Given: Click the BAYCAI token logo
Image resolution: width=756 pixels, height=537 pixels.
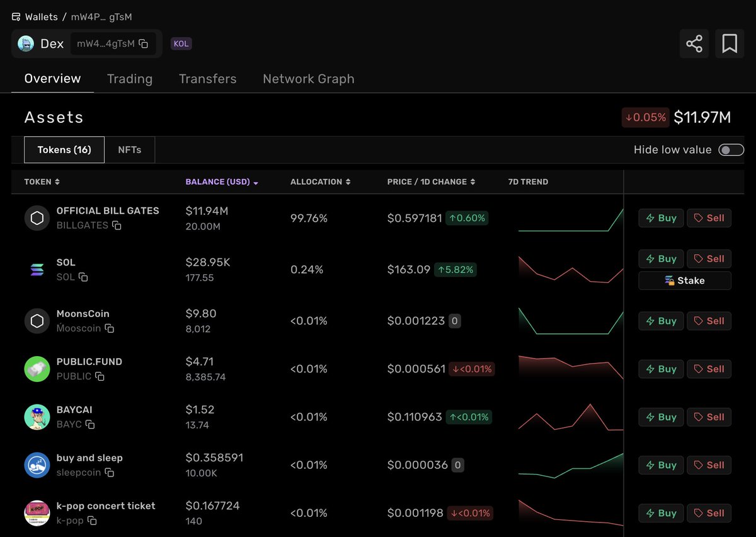Looking at the screenshot, I should tap(37, 417).
